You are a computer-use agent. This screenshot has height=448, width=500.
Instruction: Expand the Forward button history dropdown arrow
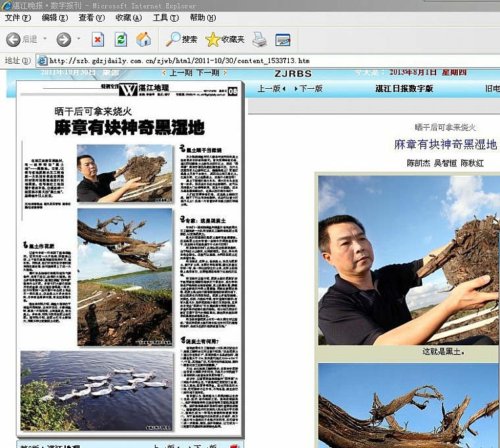pyautogui.click(x=79, y=39)
